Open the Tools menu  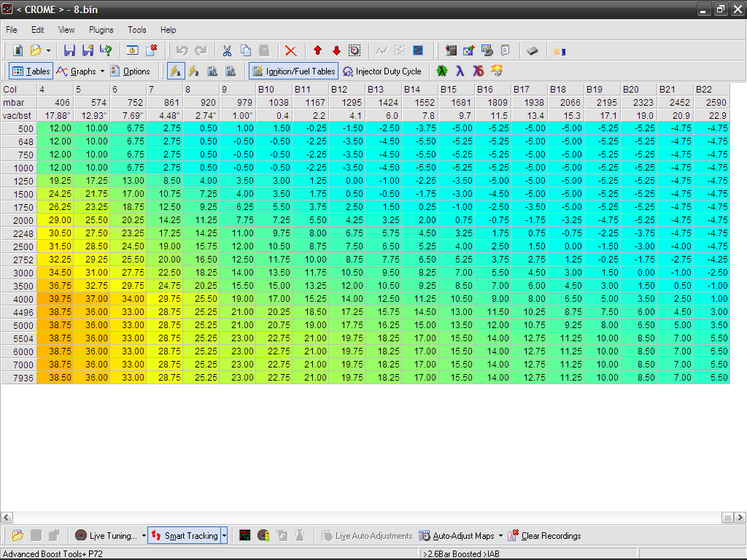tap(137, 30)
